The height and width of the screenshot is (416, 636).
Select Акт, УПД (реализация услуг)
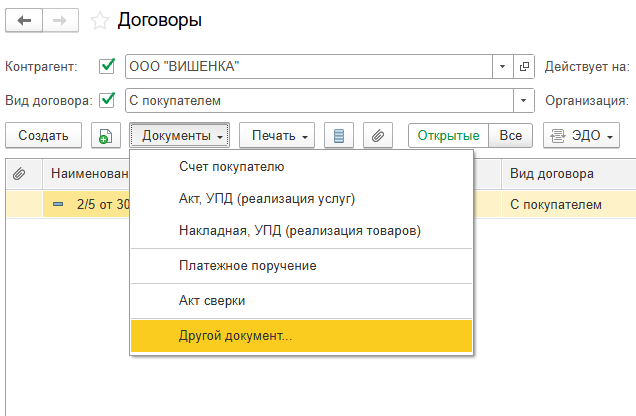[x=301, y=199]
